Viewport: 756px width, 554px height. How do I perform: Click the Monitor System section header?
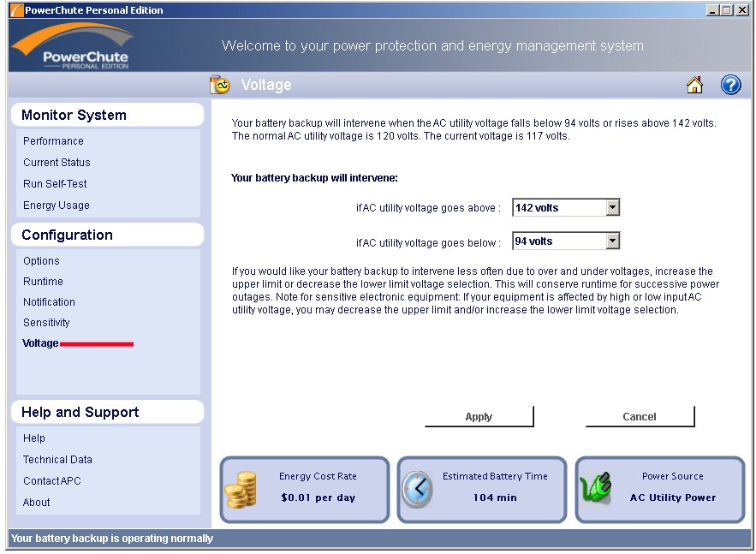[107, 115]
